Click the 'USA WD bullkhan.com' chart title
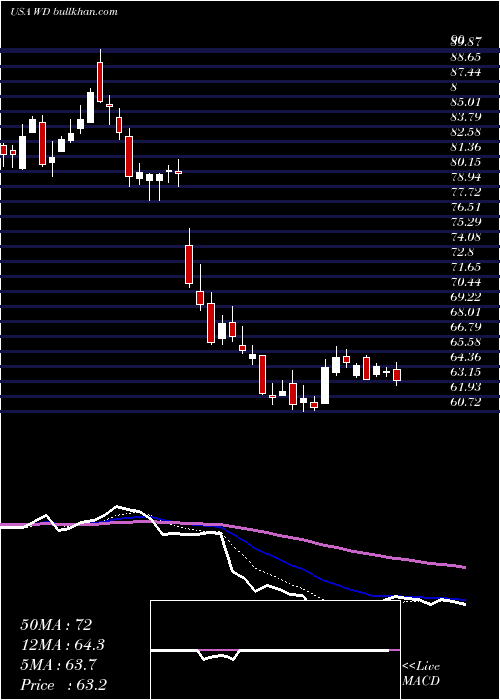The width and height of the screenshot is (500, 700). 64,12
